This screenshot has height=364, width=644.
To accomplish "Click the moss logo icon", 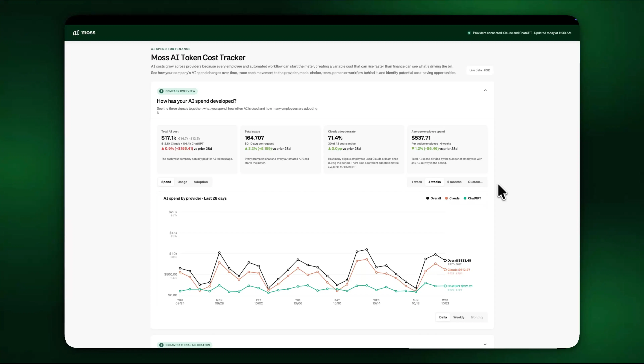I will click(x=76, y=33).
